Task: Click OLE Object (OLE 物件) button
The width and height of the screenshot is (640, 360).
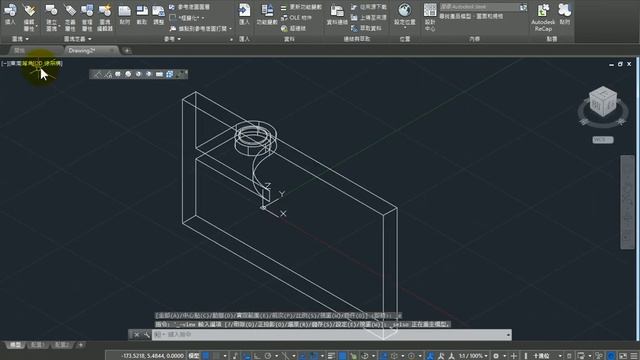Action: pos(297,18)
